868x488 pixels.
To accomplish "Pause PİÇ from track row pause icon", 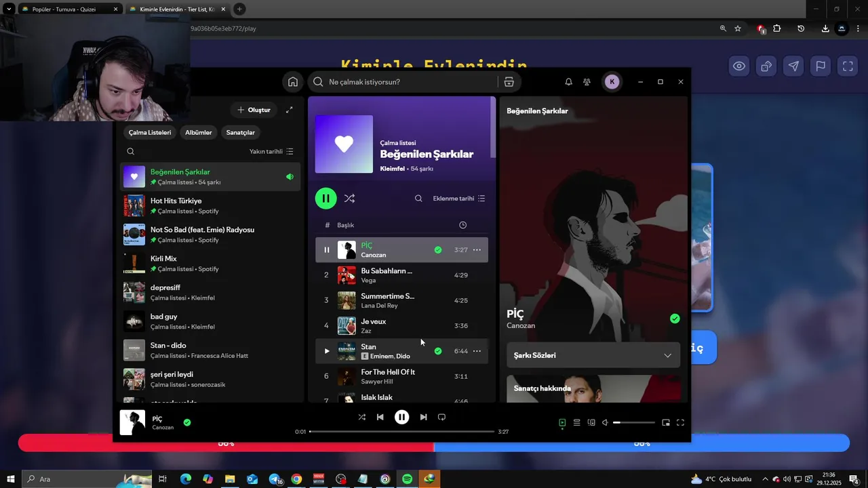I will point(326,250).
